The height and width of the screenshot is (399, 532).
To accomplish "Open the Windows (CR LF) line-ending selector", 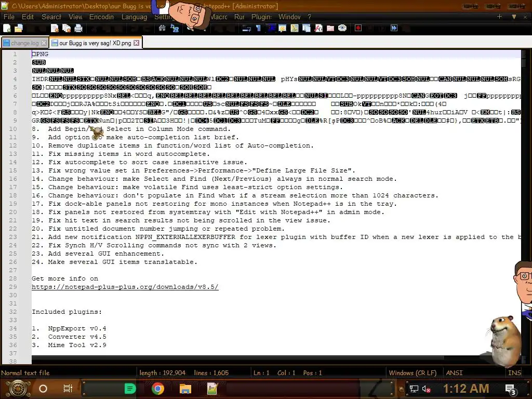I will [x=413, y=373].
